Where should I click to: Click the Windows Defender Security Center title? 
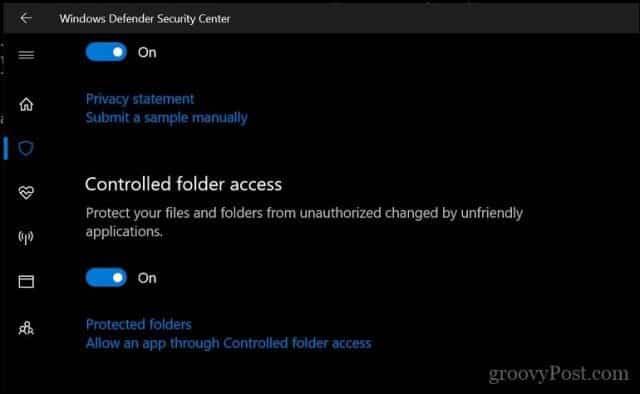tap(145, 19)
